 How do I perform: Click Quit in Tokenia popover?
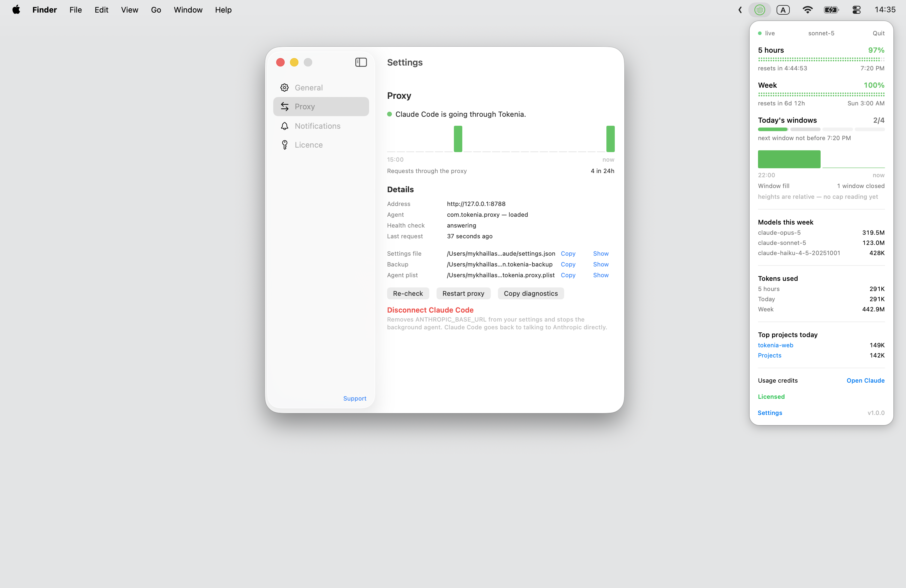(x=879, y=33)
